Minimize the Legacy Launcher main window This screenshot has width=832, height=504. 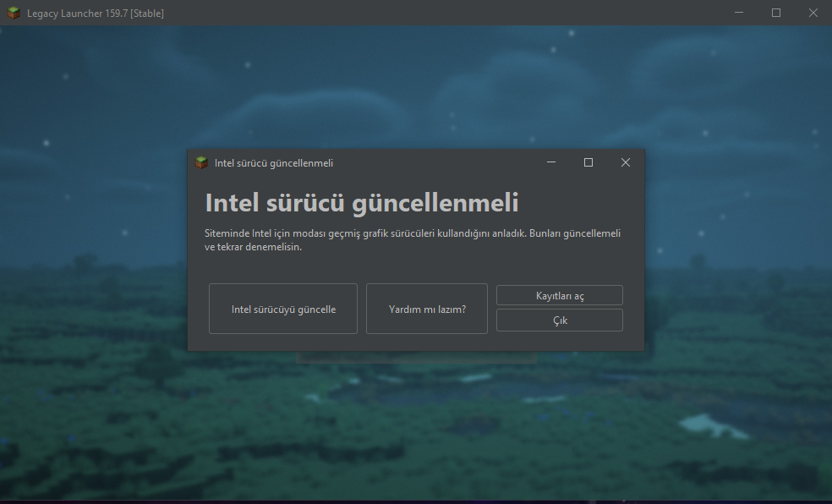(x=739, y=13)
